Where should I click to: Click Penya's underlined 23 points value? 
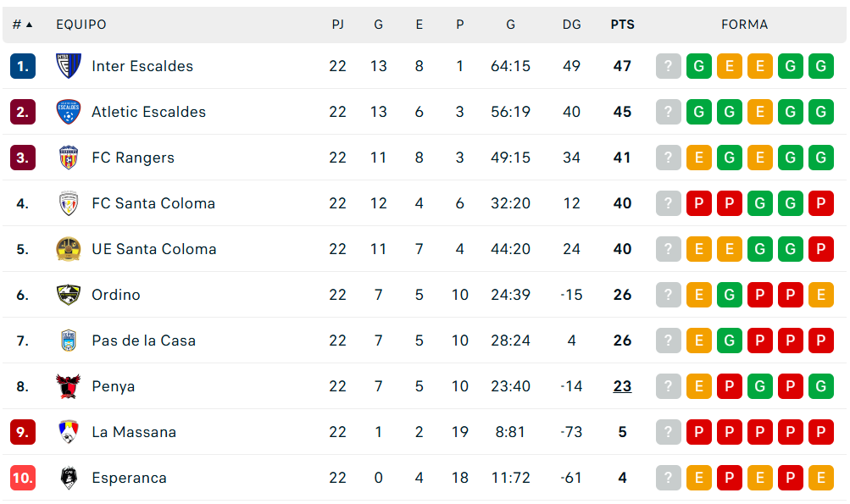(x=622, y=386)
